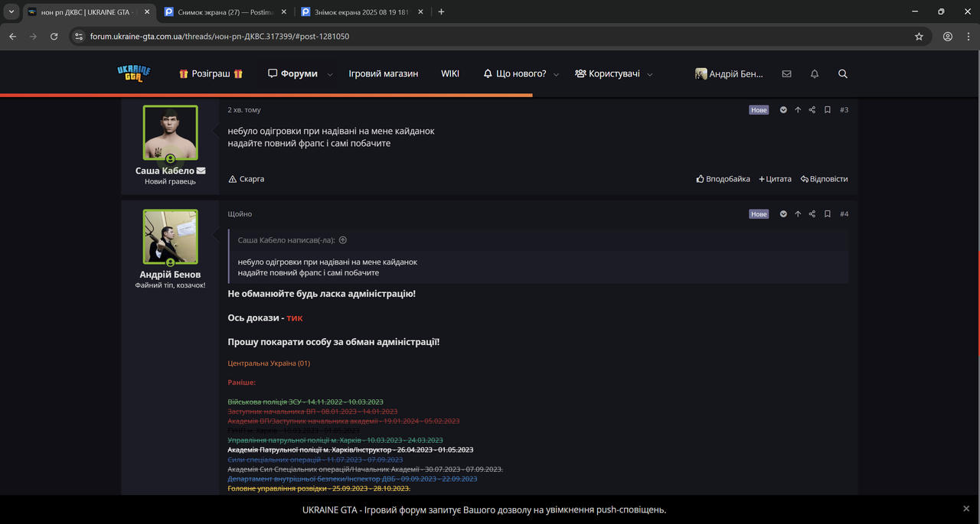This screenshot has width=980, height=524.
Task: Add post #3 to quotes with Цитата
Action: click(776, 179)
